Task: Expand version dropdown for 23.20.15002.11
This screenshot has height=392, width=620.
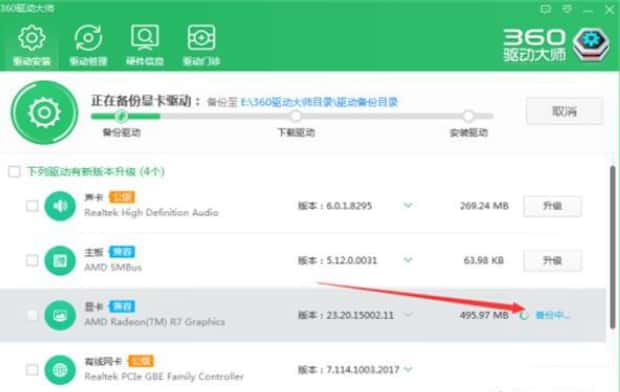Action: 408,315
